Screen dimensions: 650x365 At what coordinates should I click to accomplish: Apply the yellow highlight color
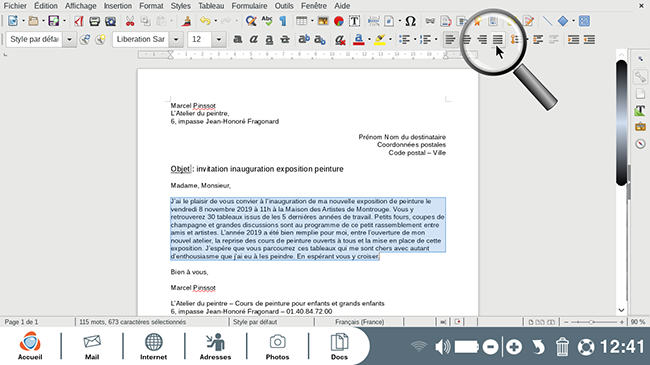pyautogui.click(x=380, y=39)
